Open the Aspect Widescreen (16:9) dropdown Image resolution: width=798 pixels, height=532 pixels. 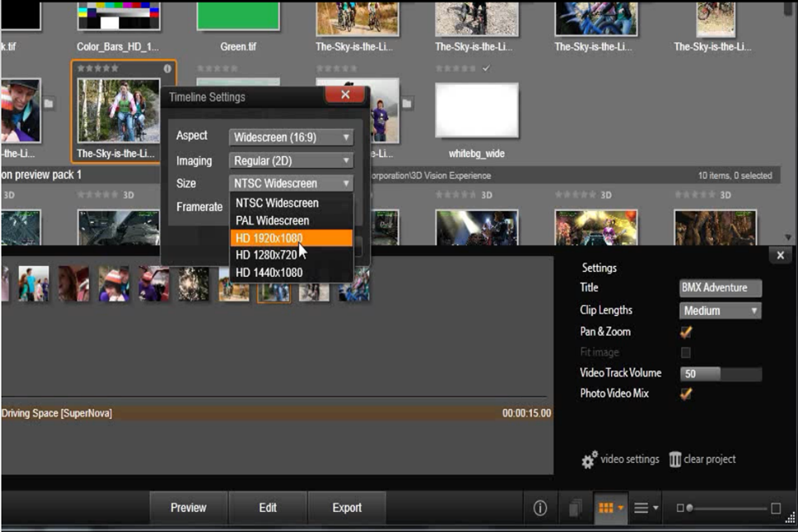291,137
